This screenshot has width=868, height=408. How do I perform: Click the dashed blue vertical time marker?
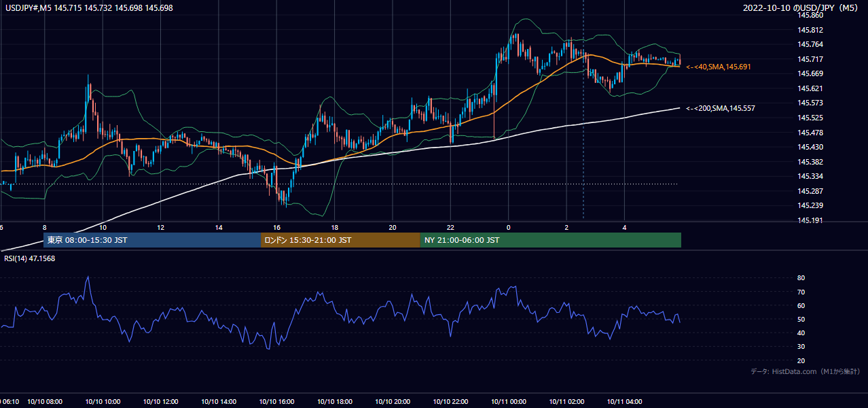tap(583, 109)
